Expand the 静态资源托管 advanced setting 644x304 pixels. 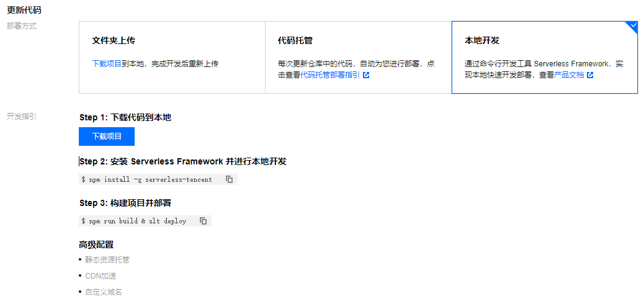coord(107,260)
